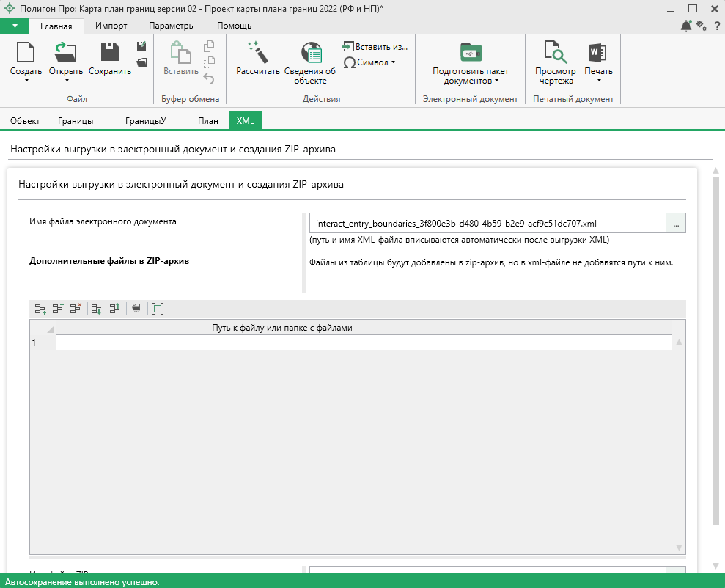Switch to the Импорт ribbon tab
This screenshot has width=725, height=588.
click(x=111, y=26)
